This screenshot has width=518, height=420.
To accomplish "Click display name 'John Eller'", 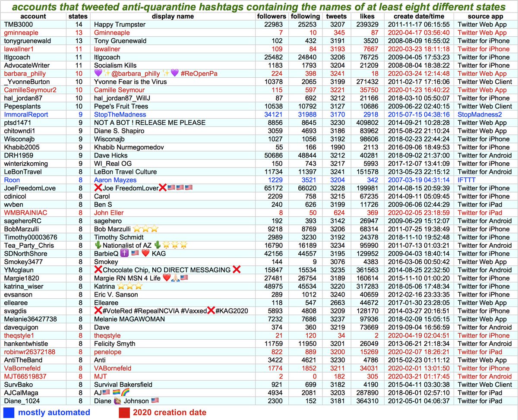I will point(109,213).
